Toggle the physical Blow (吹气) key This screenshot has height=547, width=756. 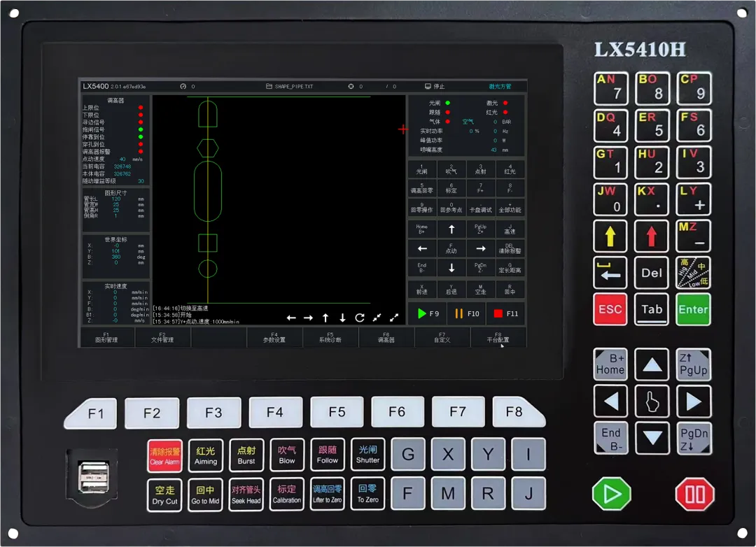tap(287, 455)
